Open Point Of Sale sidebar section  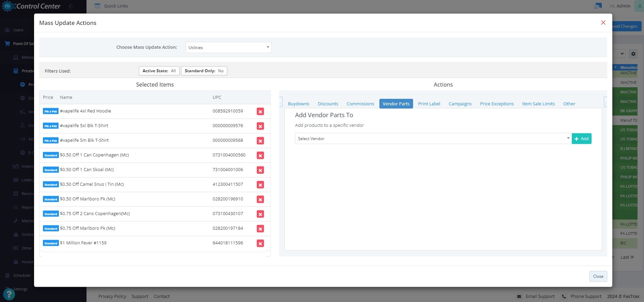pyautogui.click(x=19, y=44)
